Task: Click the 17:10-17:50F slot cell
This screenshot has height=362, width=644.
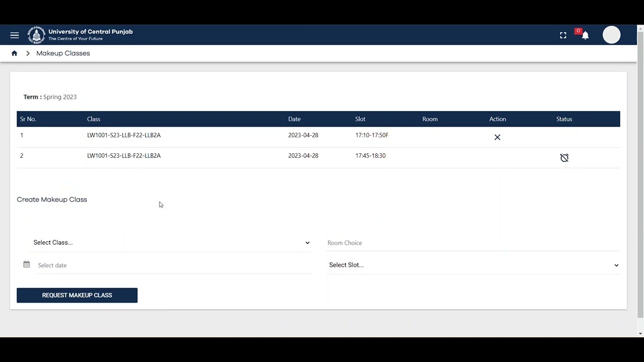Action: [x=372, y=135]
